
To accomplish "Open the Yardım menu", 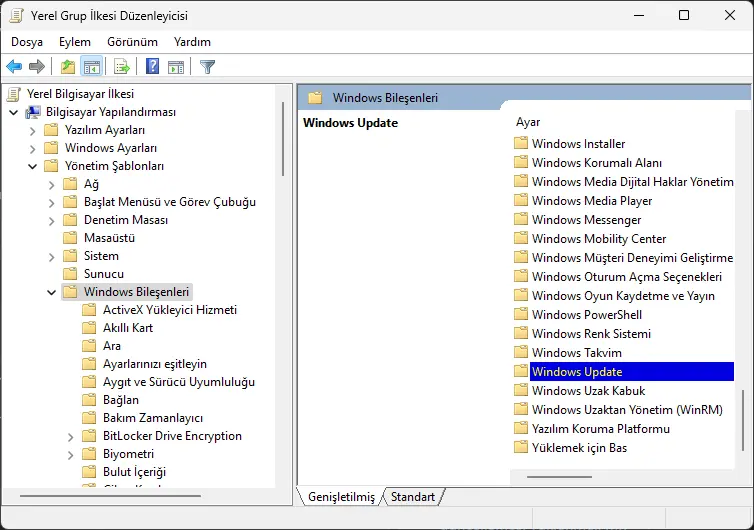I will 192,42.
